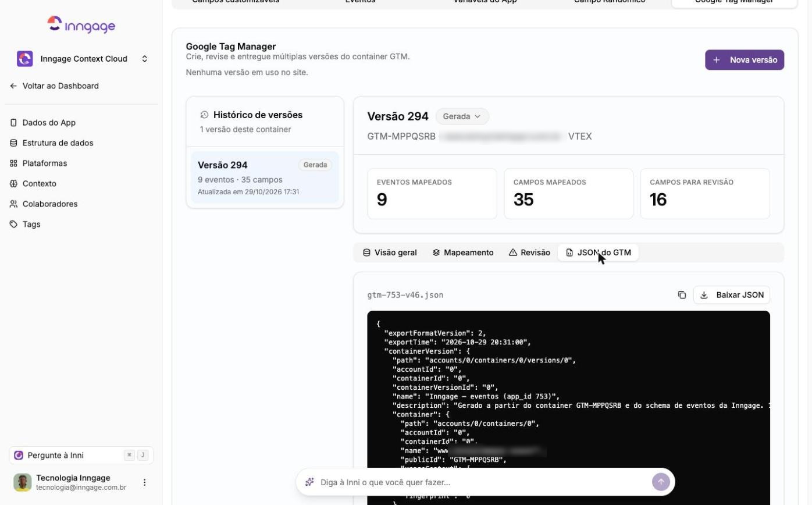Click the Dados do App phone icon
This screenshot has height=505, width=812.
point(13,123)
